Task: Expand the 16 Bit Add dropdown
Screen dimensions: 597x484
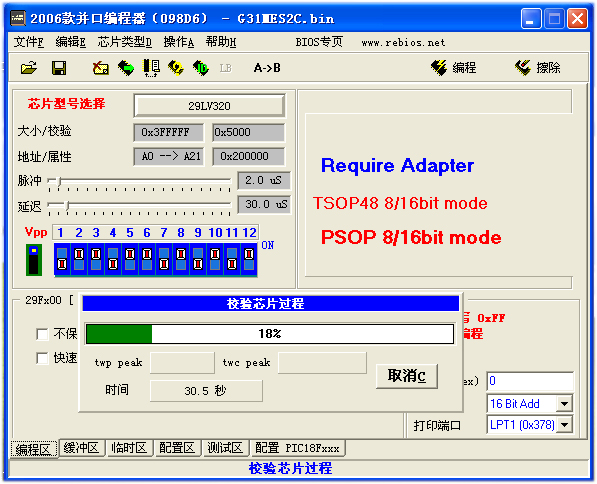Action: coord(564,404)
